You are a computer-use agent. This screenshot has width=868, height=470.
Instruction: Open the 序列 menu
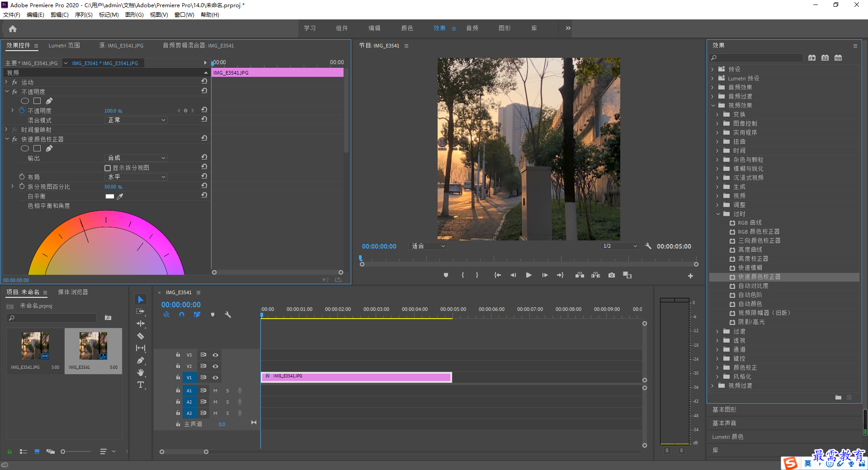coord(84,15)
